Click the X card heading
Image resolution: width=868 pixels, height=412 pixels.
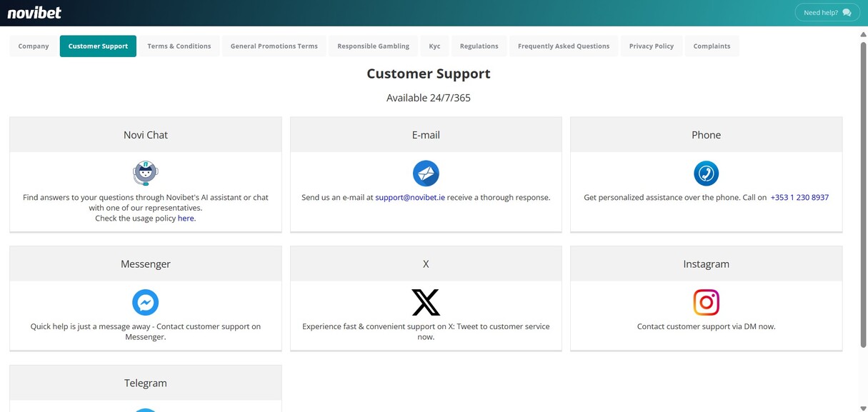pos(426,264)
